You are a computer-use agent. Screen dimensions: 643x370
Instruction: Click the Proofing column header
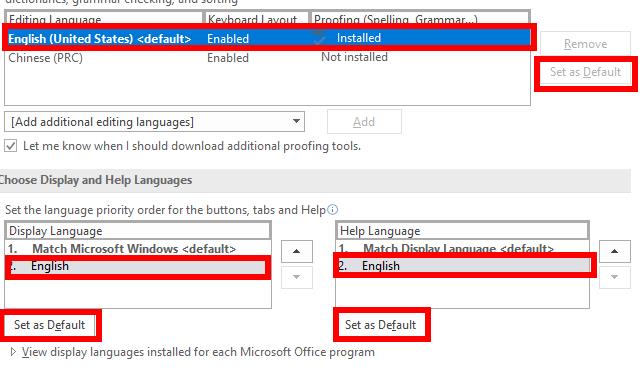click(x=420, y=19)
